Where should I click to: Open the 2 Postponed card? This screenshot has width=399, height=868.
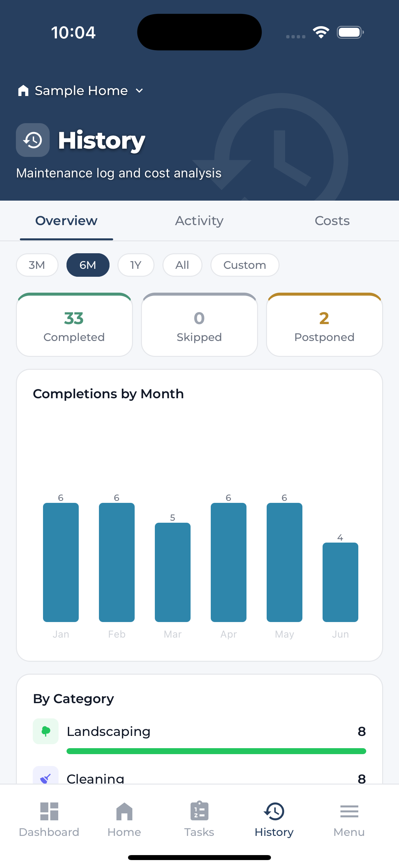pyautogui.click(x=324, y=325)
